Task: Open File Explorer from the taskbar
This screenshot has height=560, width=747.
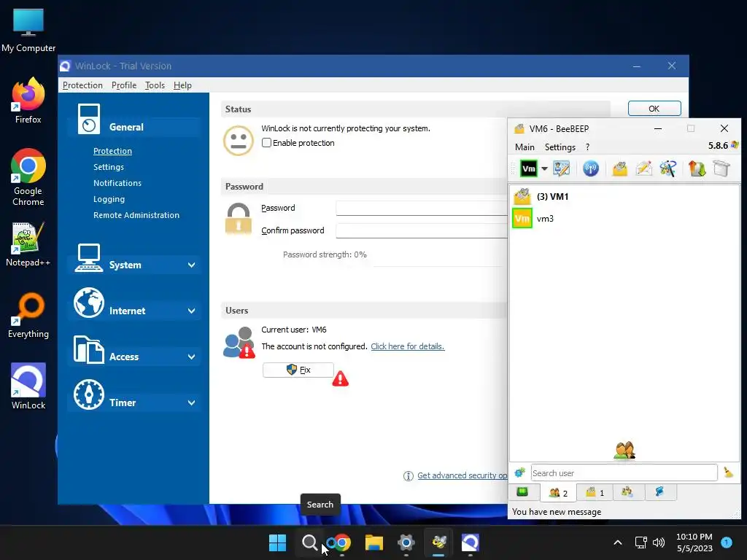Action: click(374, 542)
